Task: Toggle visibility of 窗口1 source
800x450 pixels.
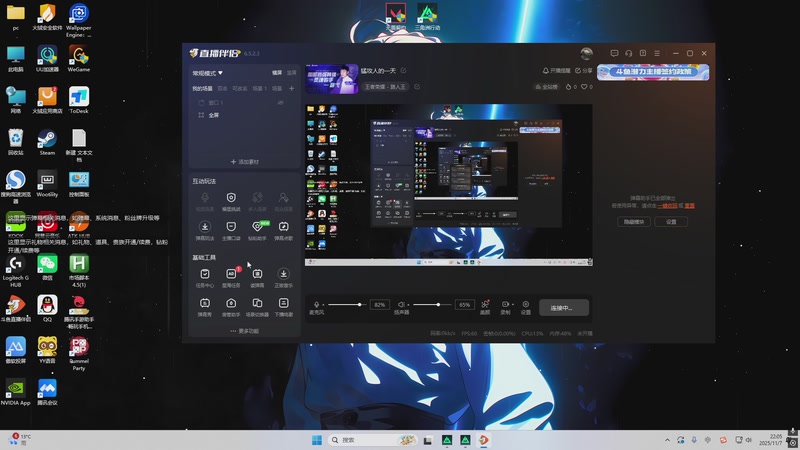Action: click(281, 103)
